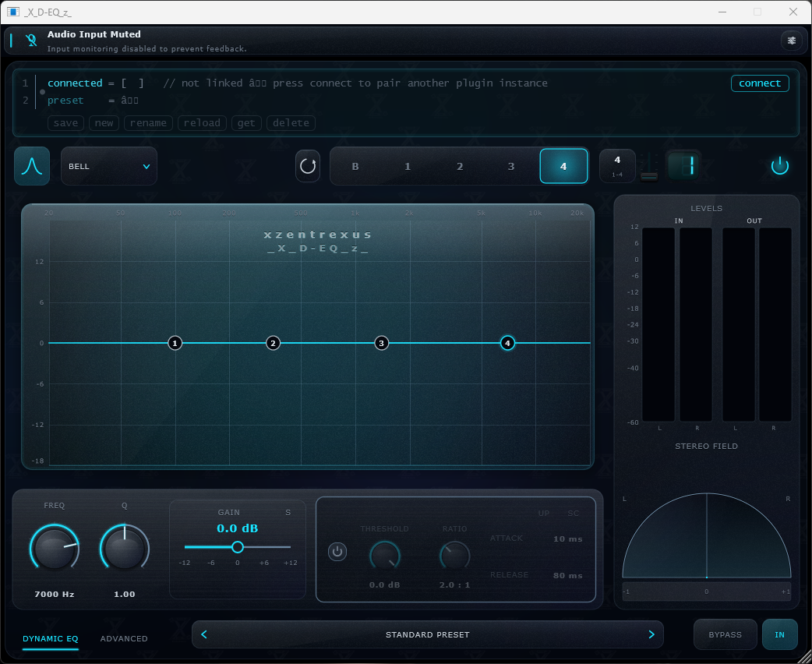Toggle the UP dynamics mode
The image size is (812, 664).
pos(544,514)
